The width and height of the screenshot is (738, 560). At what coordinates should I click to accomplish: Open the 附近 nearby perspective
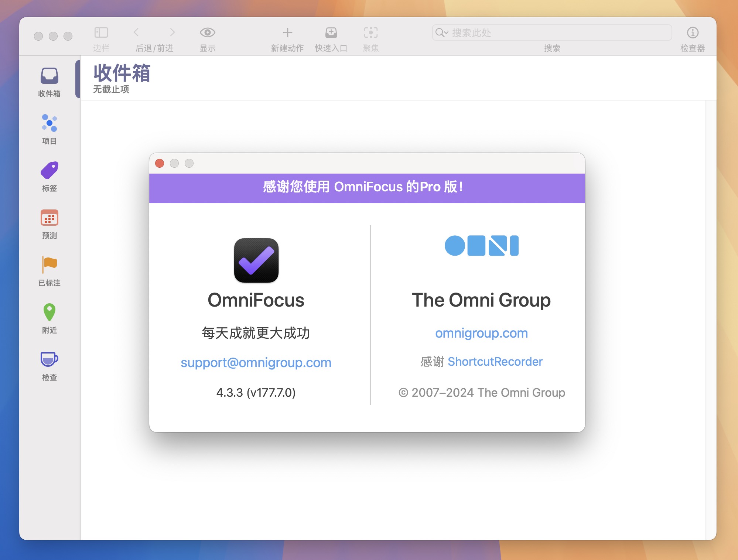(49, 319)
